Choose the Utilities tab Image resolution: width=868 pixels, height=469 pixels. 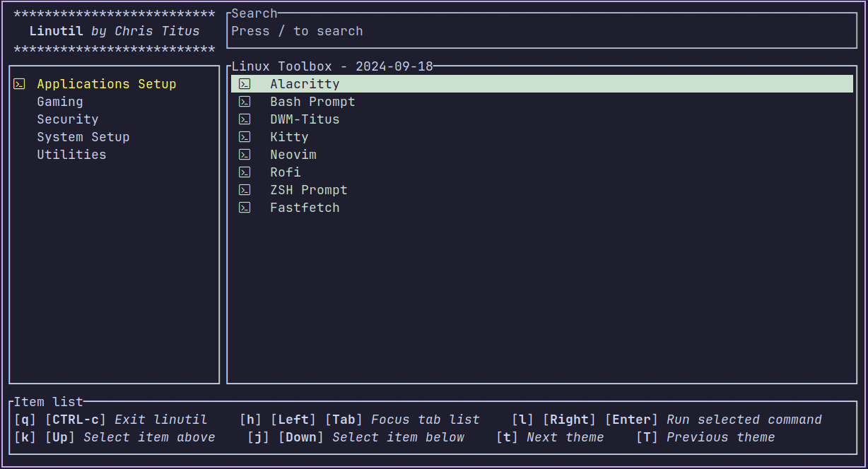pos(71,155)
